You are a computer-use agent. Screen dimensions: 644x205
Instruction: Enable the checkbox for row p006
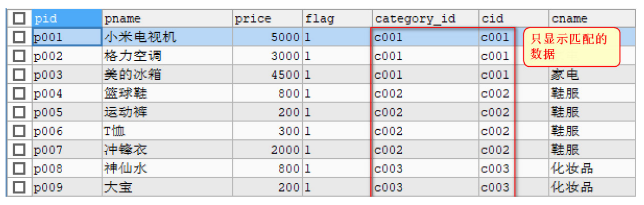tap(19, 131)
